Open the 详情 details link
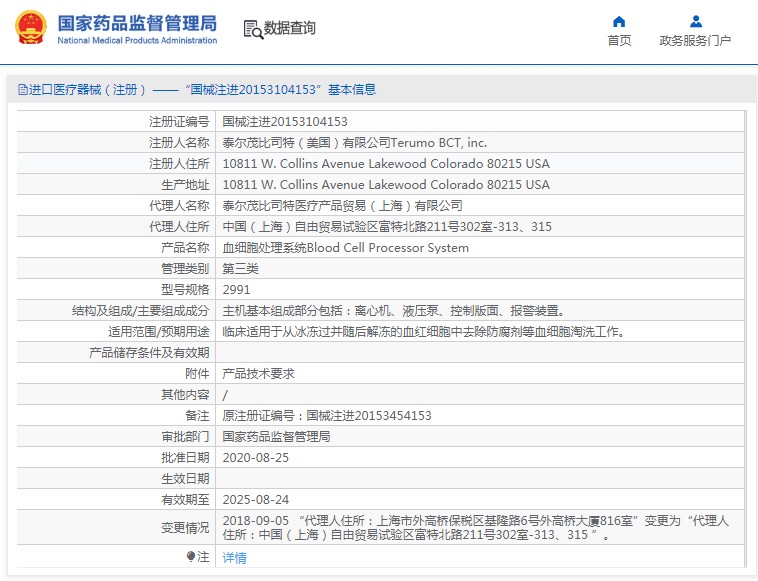 pos(234,558)
